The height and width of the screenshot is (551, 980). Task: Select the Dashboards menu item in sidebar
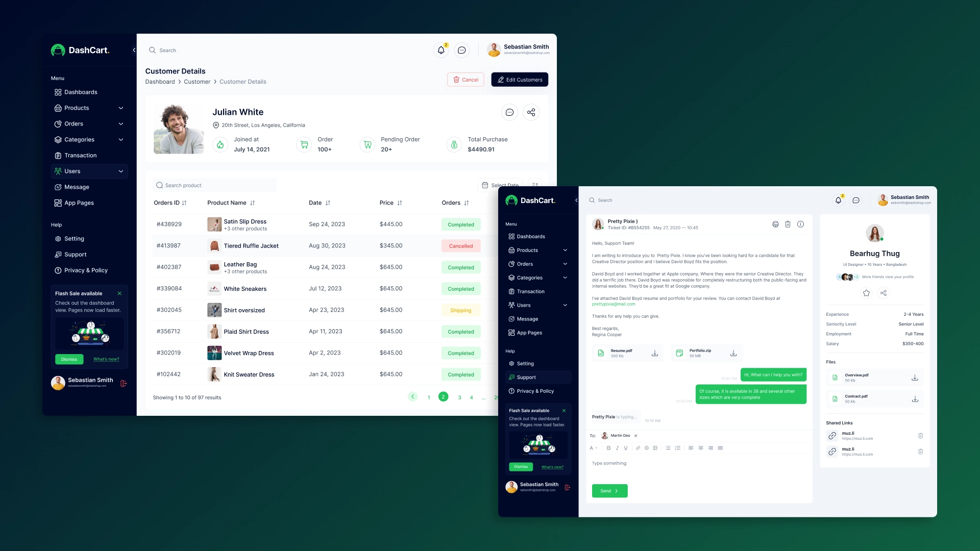coord(81,92)
